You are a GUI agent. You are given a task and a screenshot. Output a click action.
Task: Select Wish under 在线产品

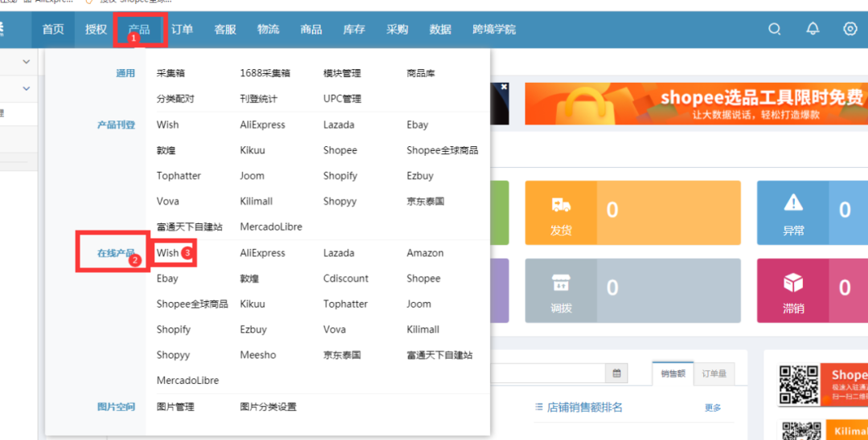(x=168, y=253)
